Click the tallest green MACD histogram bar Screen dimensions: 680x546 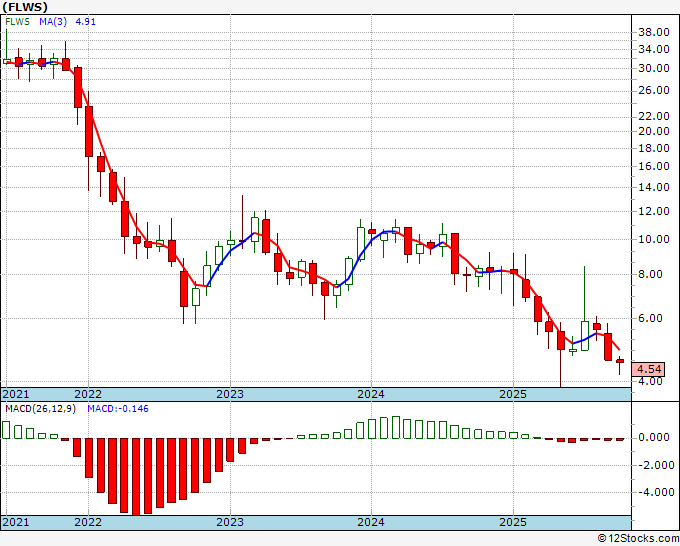396,428
